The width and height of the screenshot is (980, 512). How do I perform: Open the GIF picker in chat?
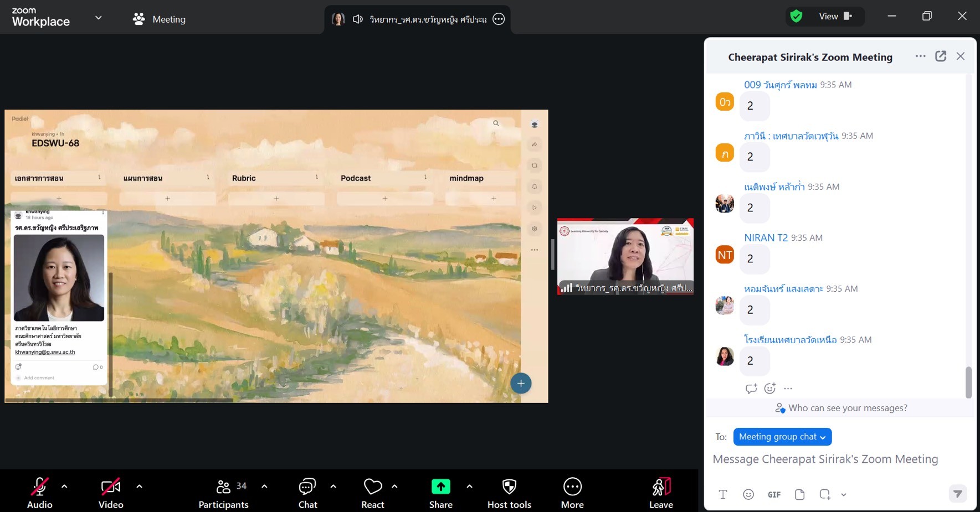[x=774, y=494]
